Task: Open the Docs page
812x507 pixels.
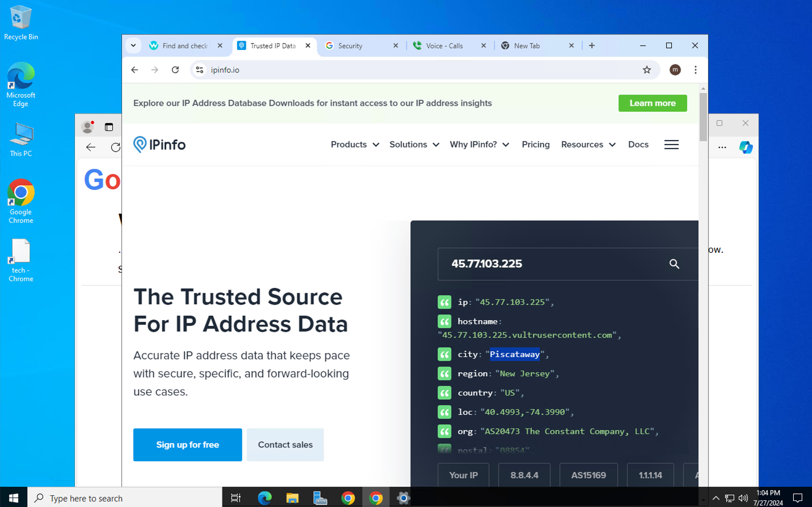Action: 638,145
